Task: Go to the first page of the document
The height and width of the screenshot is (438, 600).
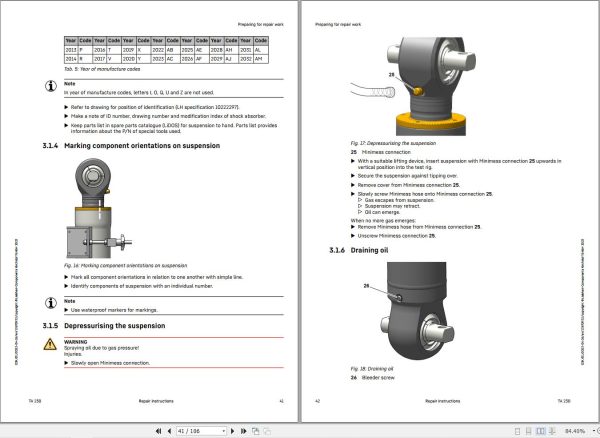Action: [x=158, y=431]
